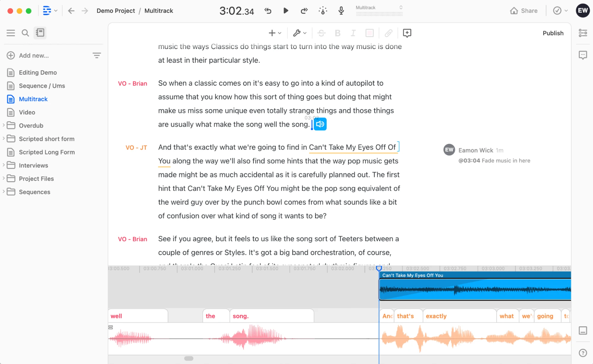Open the plus insert dropdown in toolbar
Image resolution: width=593 pixels, height=364 pixels.
275,33
